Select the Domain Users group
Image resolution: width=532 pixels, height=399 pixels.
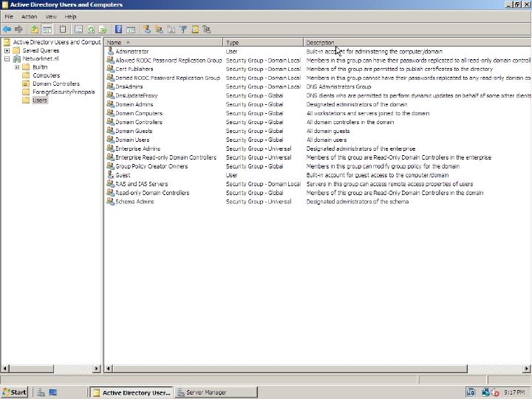tap(132, 140)
